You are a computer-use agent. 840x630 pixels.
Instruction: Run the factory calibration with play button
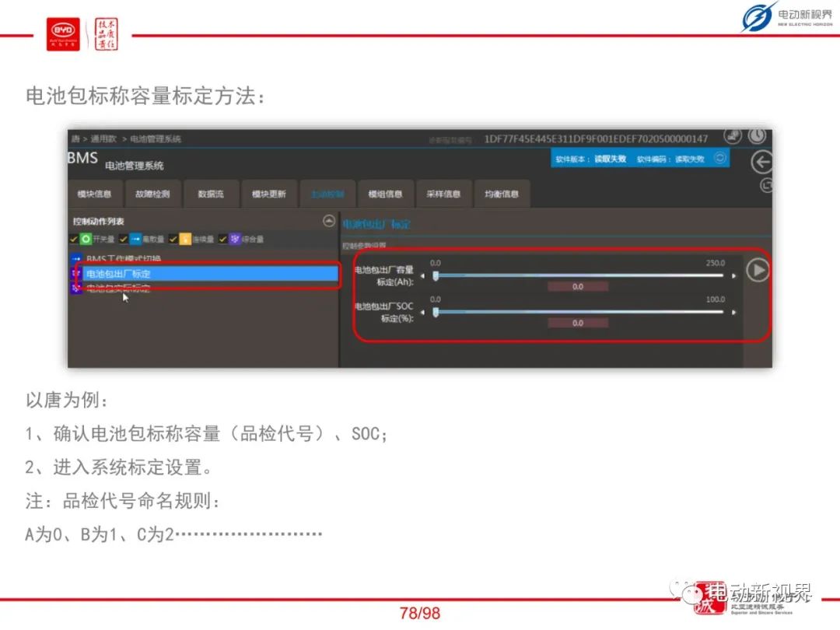pyautogui.click(x=758, y=270)
